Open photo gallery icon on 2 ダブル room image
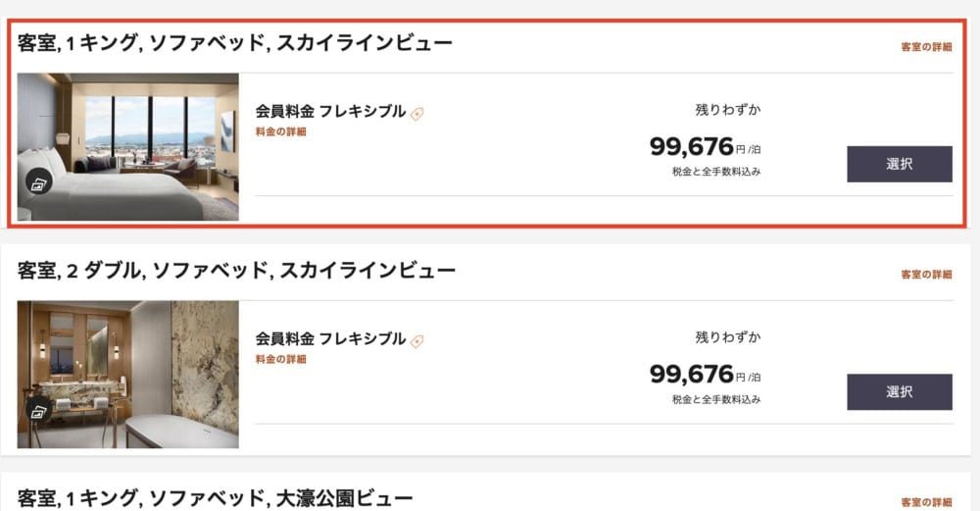The image size is (980, 511). pyautogui.click(x=39, y=410)
